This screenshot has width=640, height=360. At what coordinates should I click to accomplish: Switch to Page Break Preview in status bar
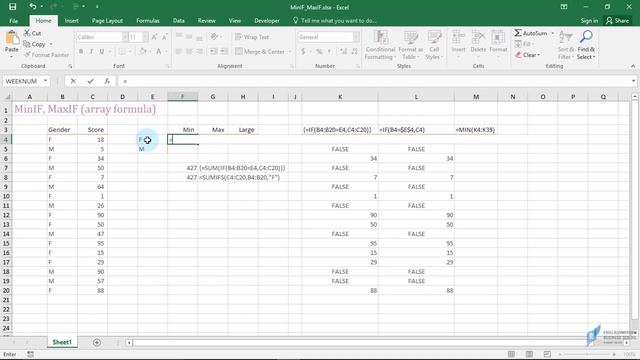click(547, 354)
